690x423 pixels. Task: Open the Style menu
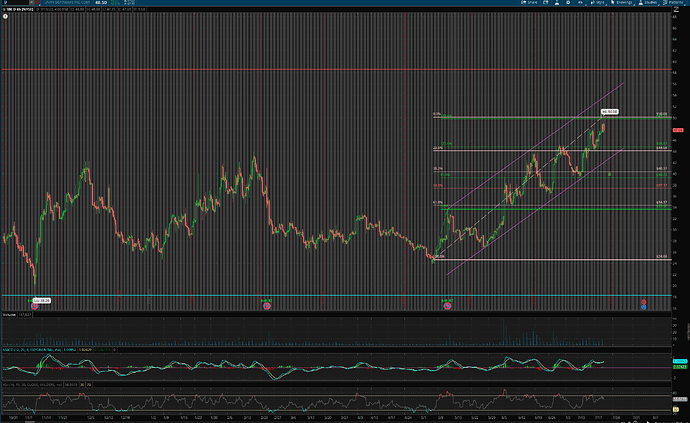coord(600,3)
